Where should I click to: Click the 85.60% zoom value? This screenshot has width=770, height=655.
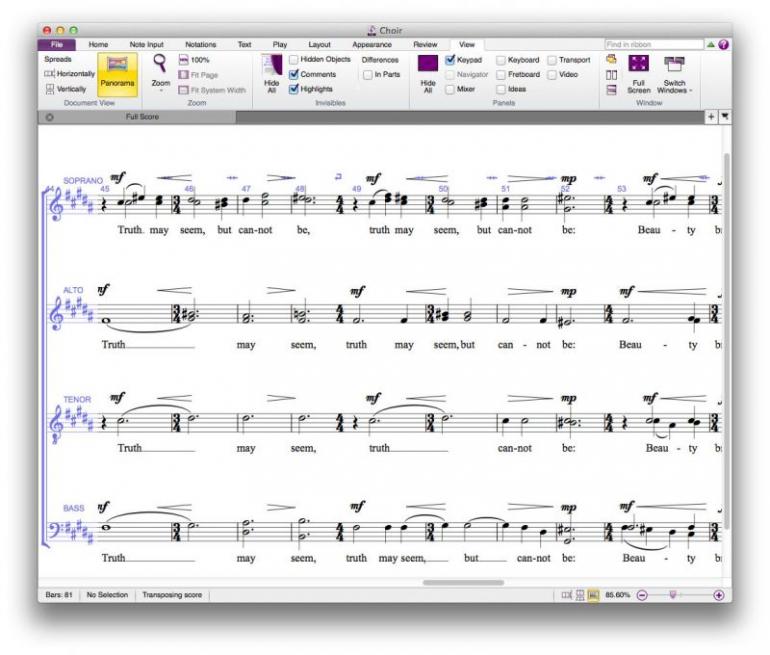point(617,595)
